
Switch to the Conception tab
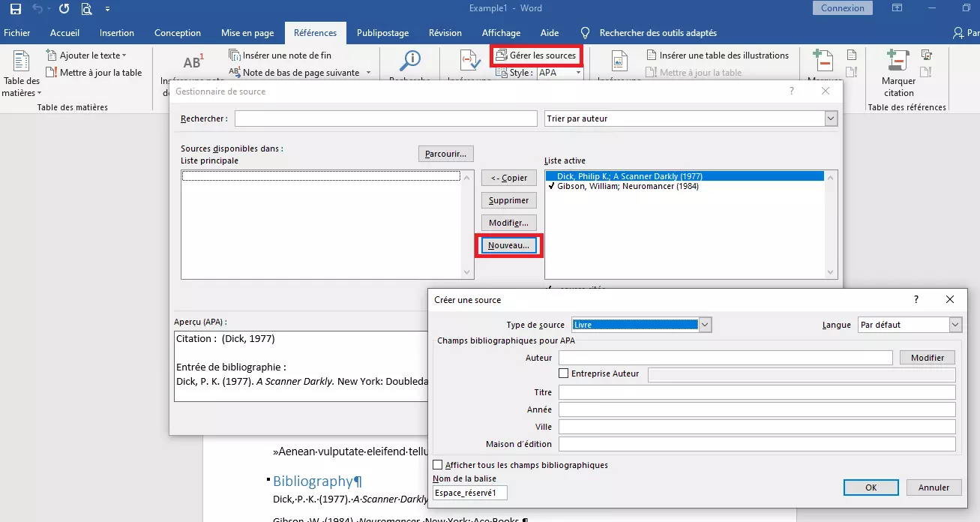[x=178, y=33]
